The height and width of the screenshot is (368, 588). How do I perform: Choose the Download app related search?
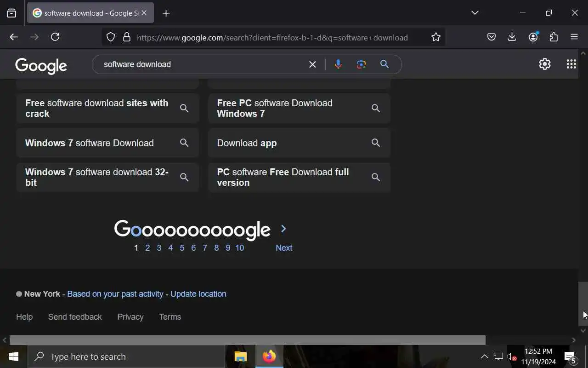point(299,143)
